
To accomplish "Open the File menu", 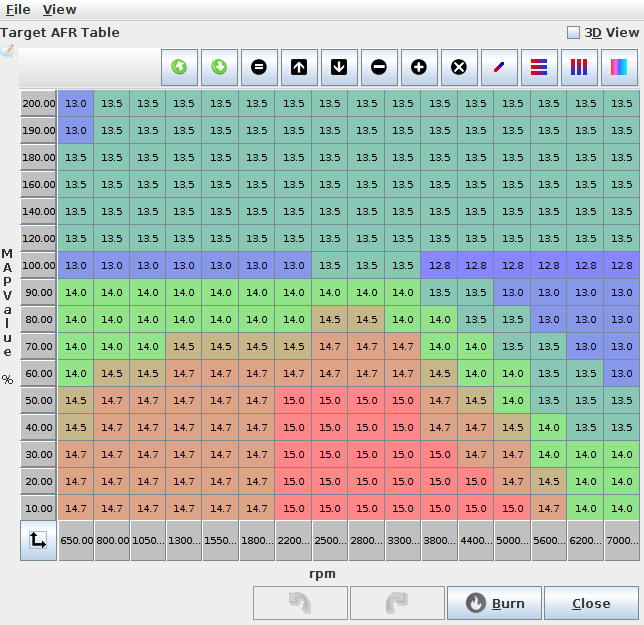I will coord(18,9).
